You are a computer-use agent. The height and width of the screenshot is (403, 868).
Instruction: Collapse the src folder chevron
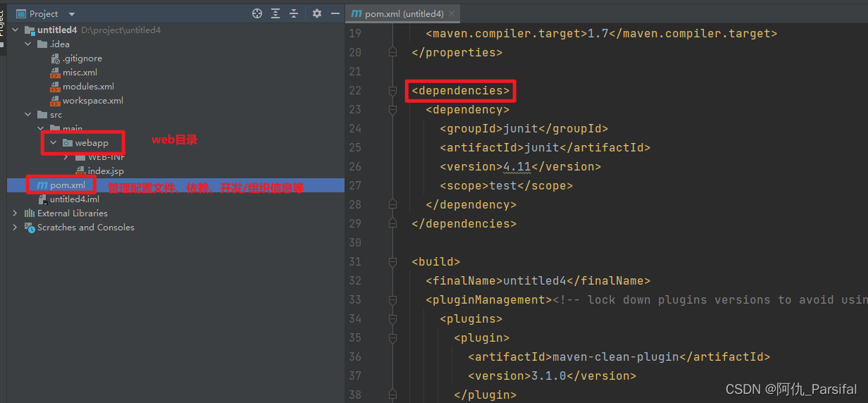point(28,115)
